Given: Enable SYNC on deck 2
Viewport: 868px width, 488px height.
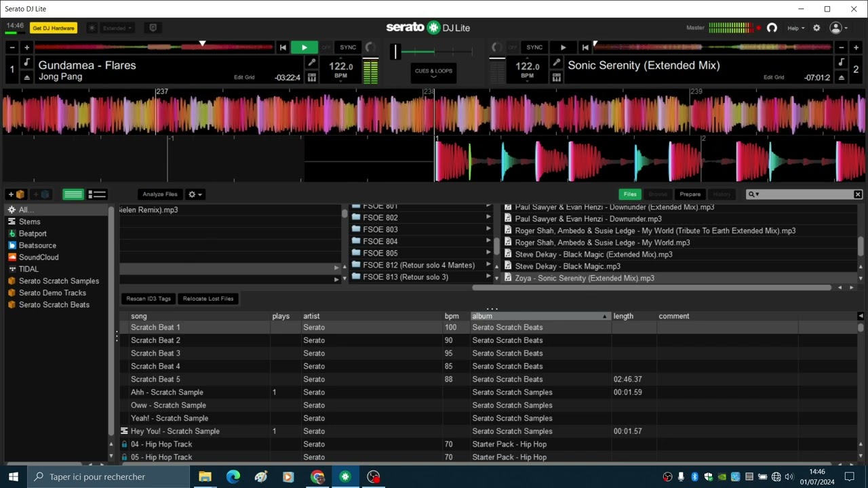Looking at the screenshot, I should coord(534,47).
